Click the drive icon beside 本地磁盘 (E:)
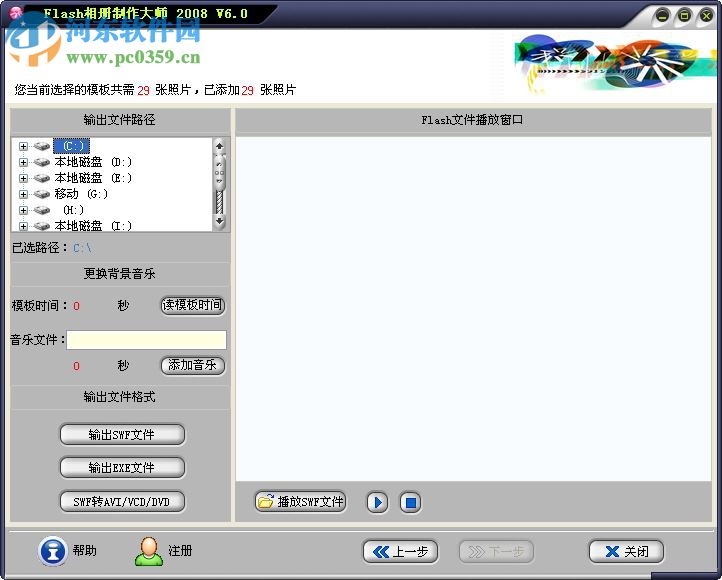The image size is (722, 580). 41,178
